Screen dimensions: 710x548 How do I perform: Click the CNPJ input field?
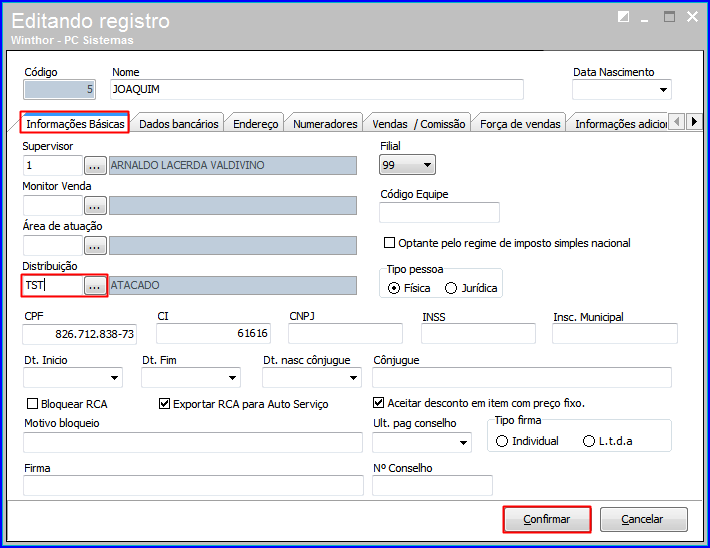pyautogui.click(x=345, y=334)
